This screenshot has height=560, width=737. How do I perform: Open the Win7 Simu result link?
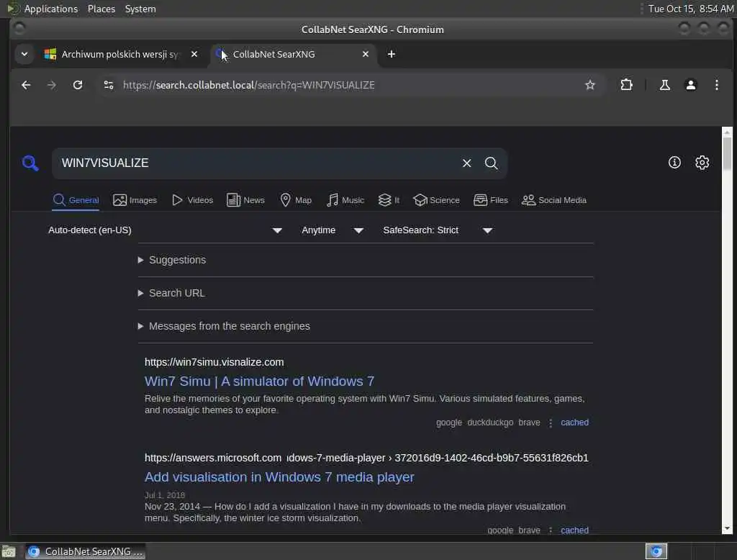pyautogui.click(x=259, y=381)
